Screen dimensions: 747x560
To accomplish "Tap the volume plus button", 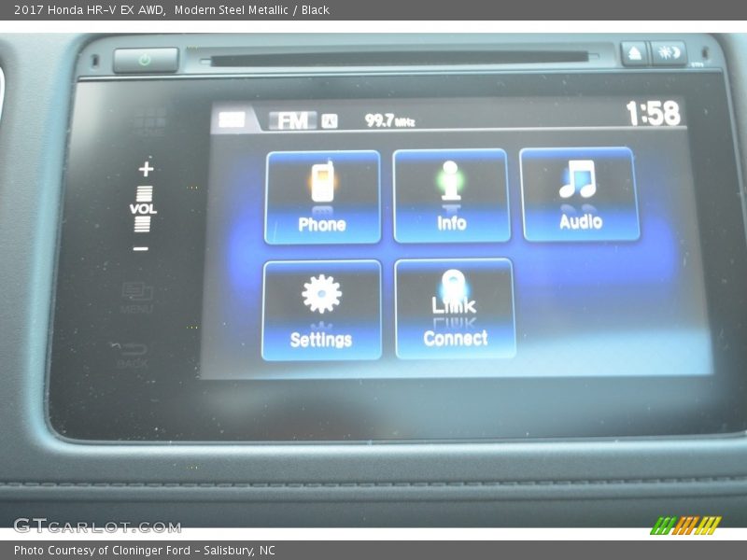I will point(147,169).
